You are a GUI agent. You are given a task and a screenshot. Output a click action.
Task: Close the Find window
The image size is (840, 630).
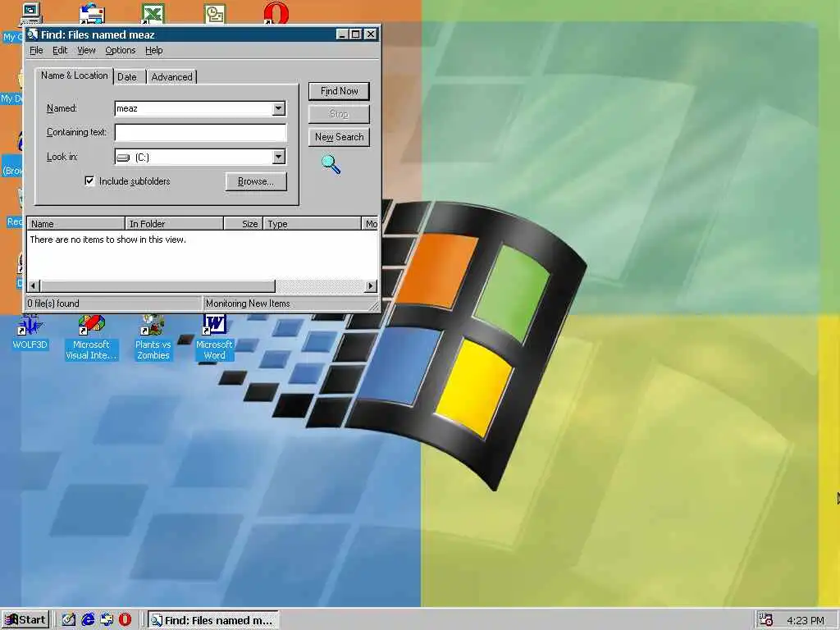[x=371, y=34]
